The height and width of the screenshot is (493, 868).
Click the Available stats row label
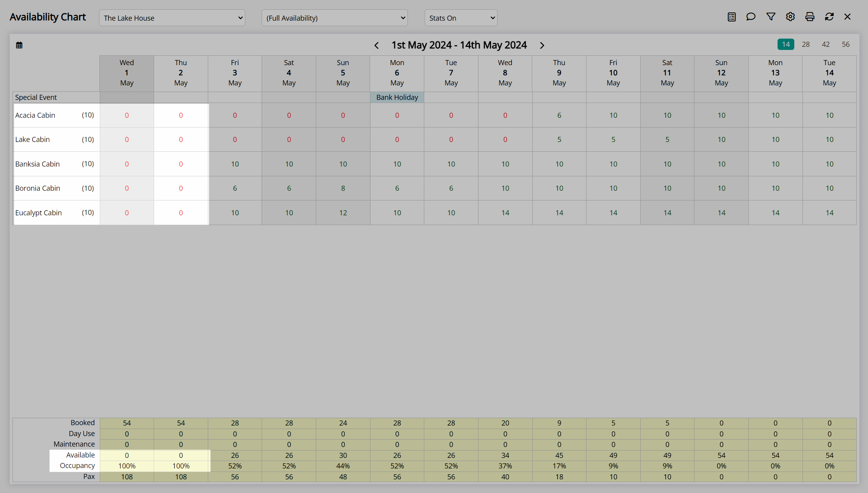point(80,455)
